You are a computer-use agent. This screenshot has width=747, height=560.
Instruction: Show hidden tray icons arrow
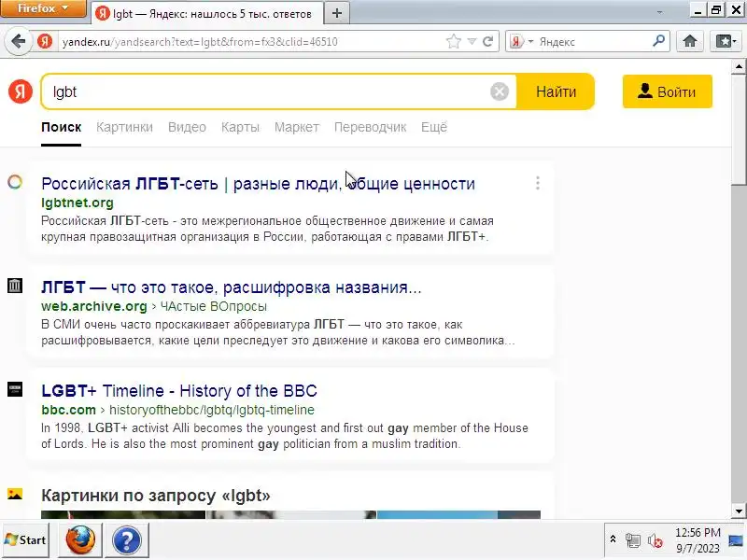(x=613, y=539)
